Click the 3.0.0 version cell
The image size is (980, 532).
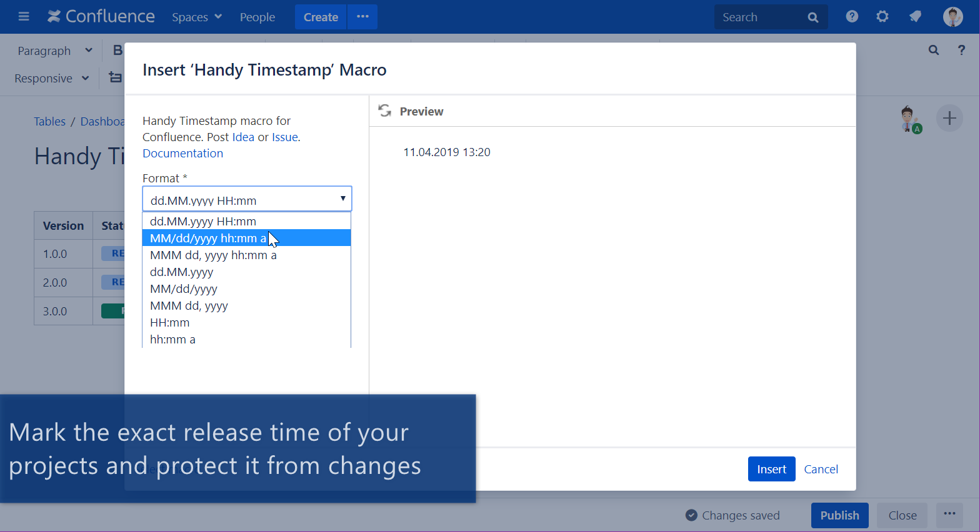[63, 311]
